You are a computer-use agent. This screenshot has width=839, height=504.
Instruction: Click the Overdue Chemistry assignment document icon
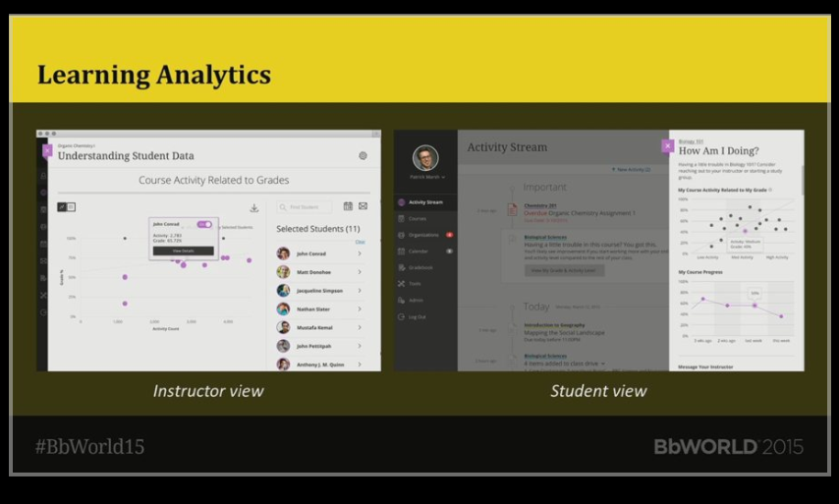(x=513, y=209)
